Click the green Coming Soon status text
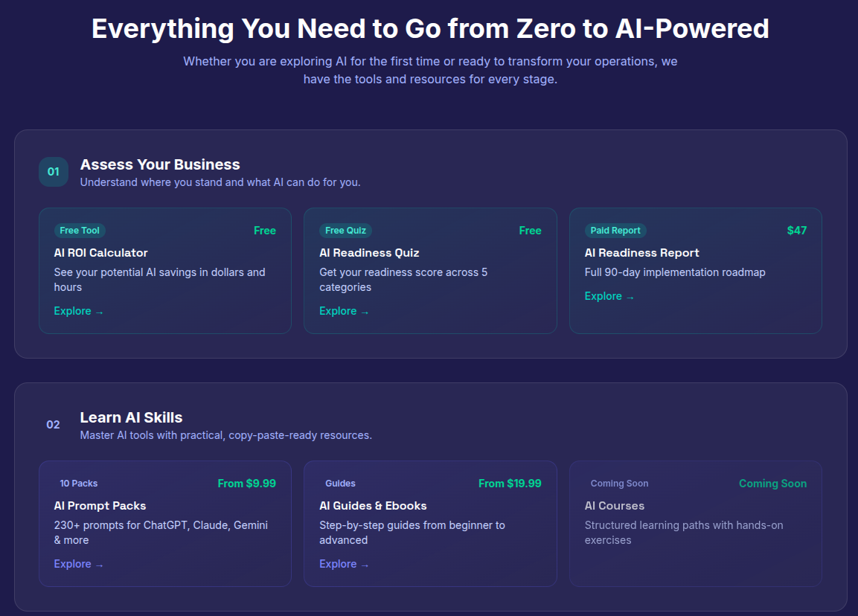Screen dimensions: 858x616 point(772,484)
